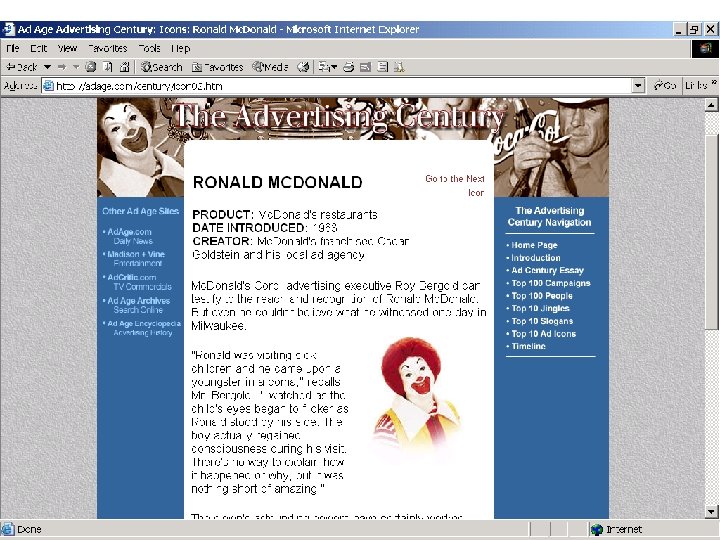Open the Media toolbar button
The height and width of the screenshot is (540, 720).
coord(270,67)
